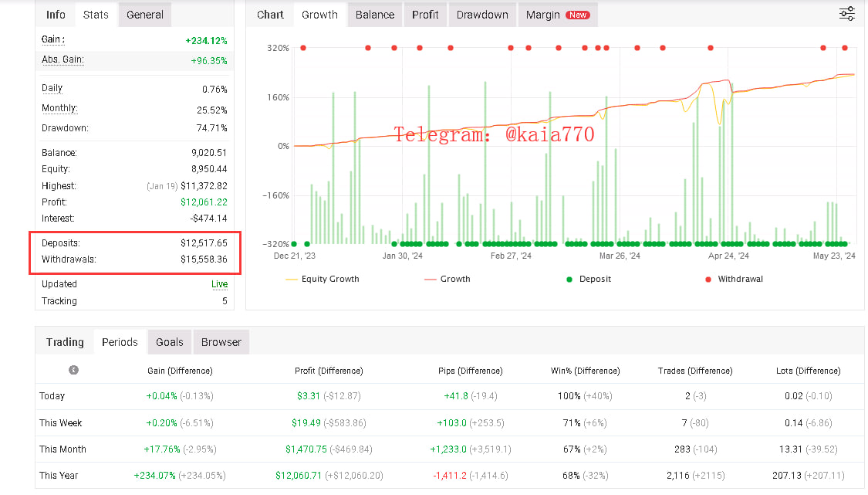This screenshot has height=495, width=868.
Task: Select the General tab
Action: 145,15
